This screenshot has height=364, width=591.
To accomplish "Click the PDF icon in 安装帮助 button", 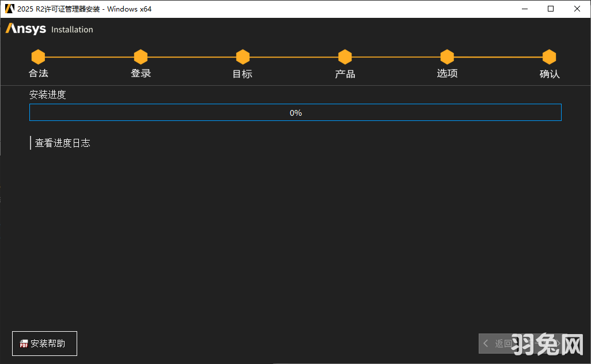I will pyautogui.click(x=24, y=344).
